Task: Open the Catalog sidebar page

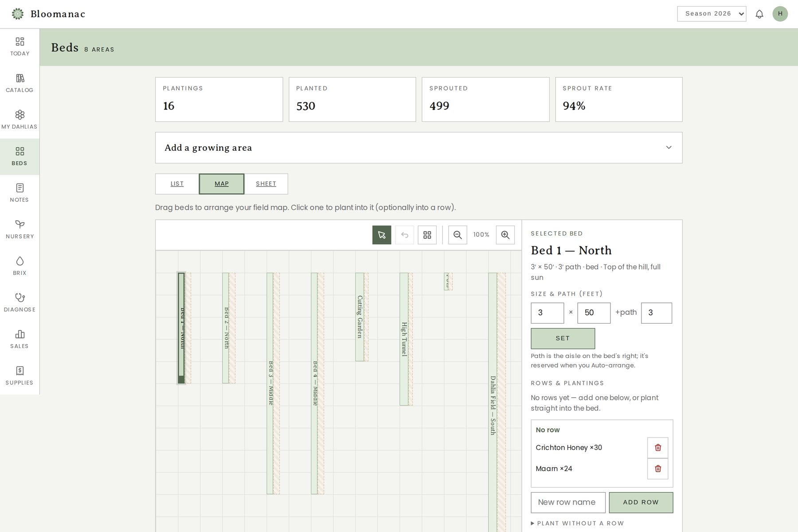Action: (x=20, y=83)
